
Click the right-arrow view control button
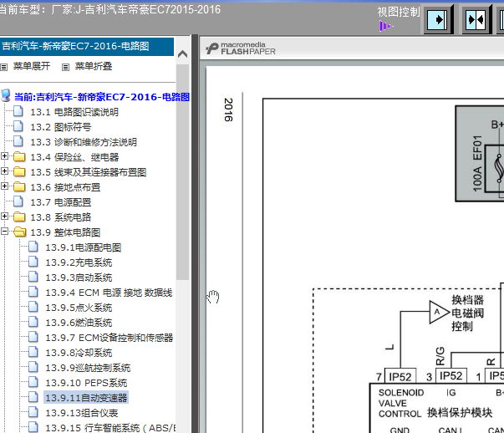point(440,19)
